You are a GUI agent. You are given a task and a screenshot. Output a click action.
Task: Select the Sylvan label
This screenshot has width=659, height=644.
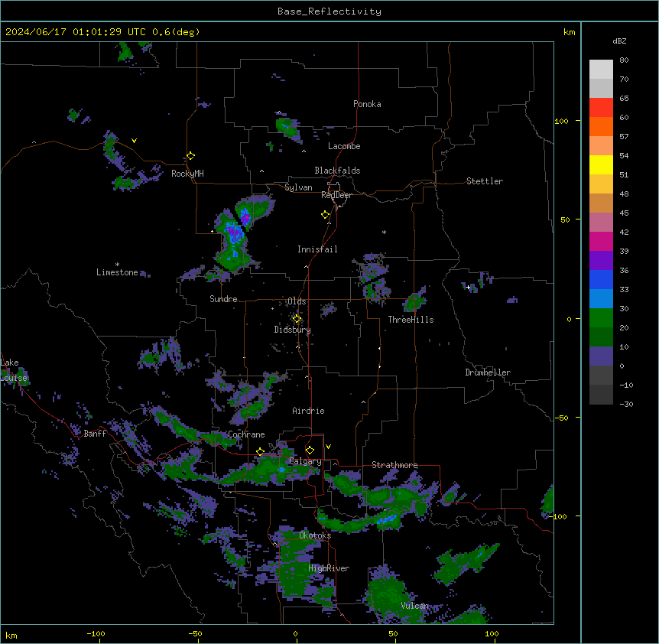tap(298, 187)
